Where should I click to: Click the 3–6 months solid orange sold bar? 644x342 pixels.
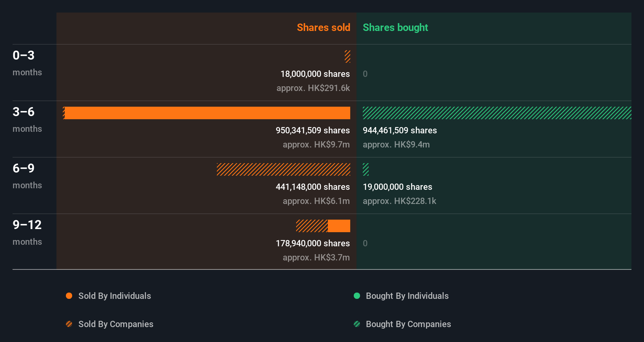point(207,113)
